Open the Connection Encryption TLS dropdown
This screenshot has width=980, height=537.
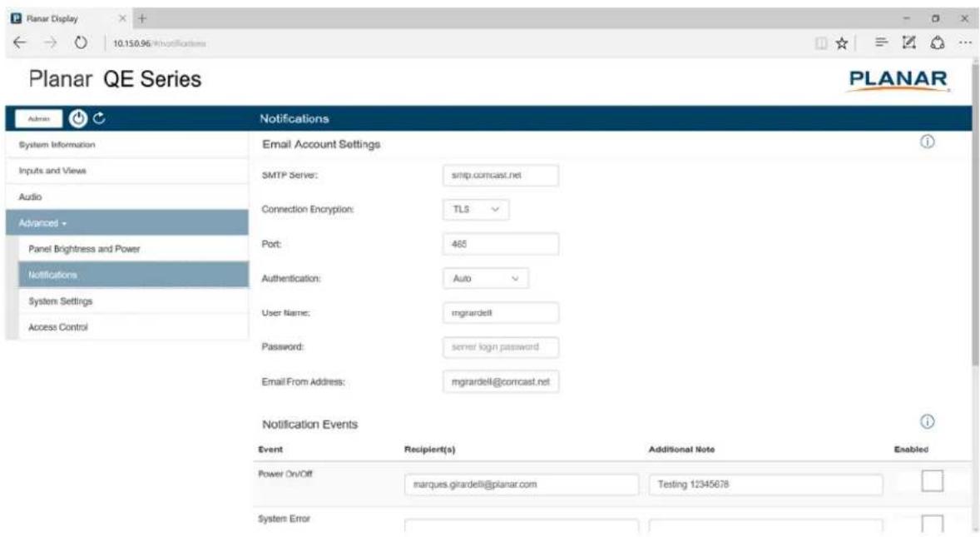476,210
